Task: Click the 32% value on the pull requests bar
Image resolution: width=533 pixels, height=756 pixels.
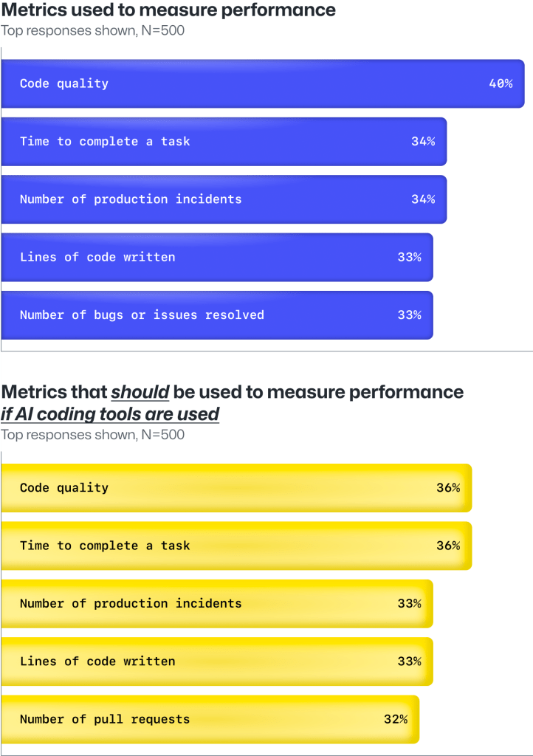Action: (x=396, y=719)
